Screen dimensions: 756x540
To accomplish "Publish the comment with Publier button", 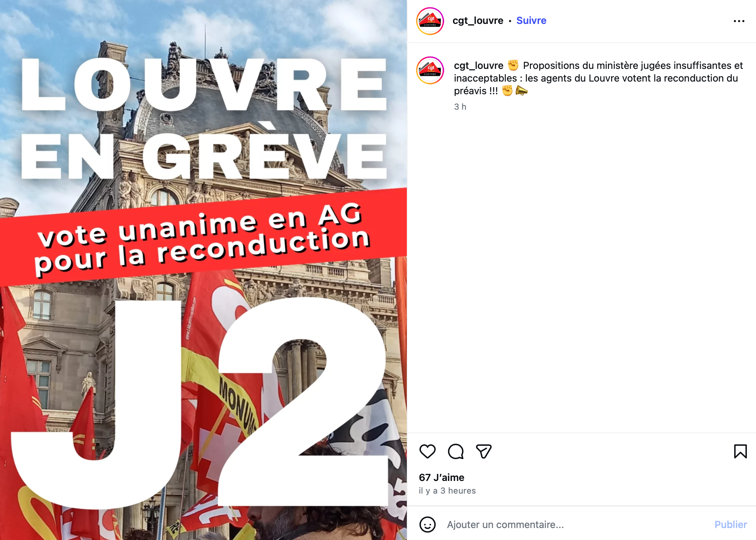I will 730,525.
